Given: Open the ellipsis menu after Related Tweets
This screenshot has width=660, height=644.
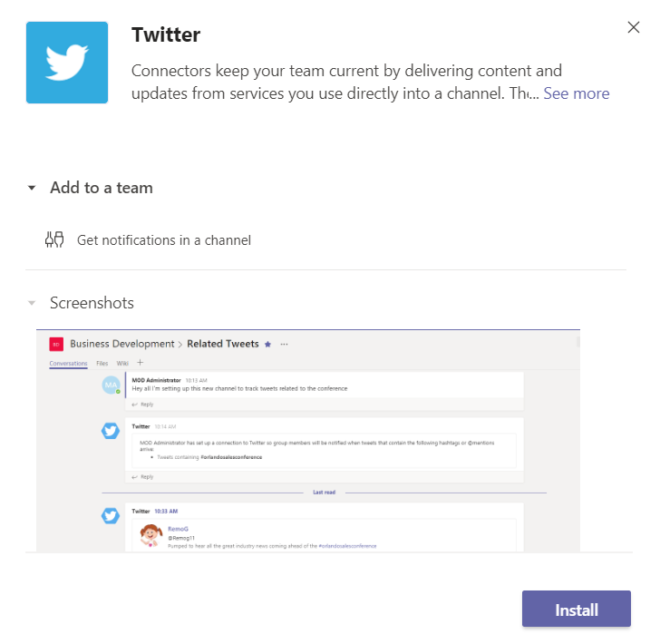Looking at the screenshot, I should [x=285, y=344].
